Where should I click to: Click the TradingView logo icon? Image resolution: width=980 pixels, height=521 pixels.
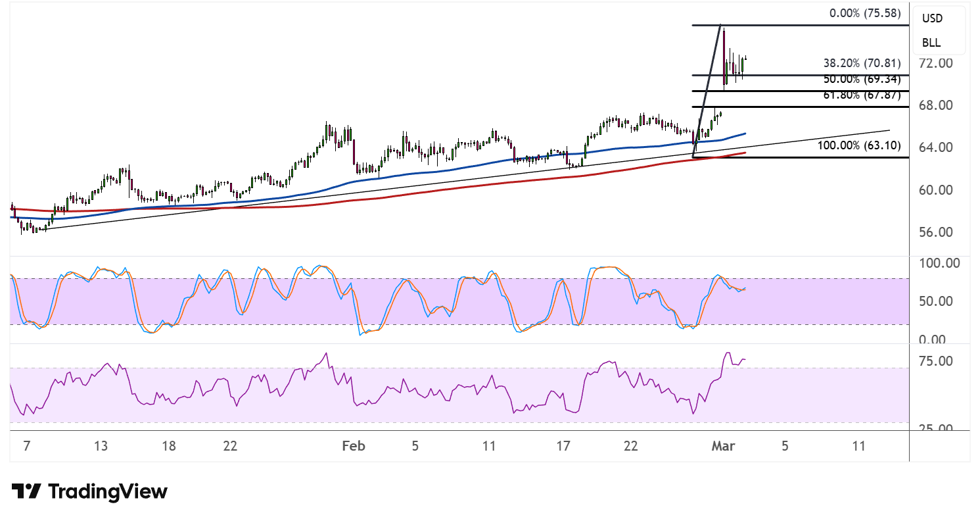pos(26,491)
